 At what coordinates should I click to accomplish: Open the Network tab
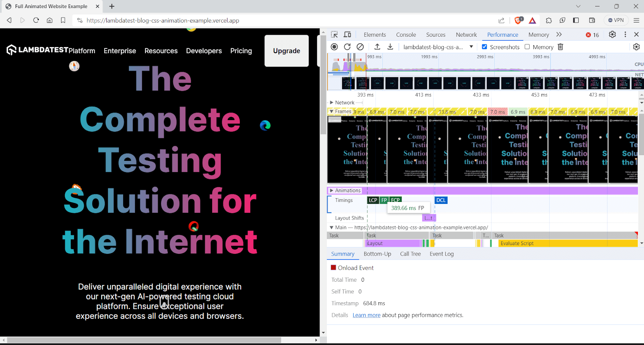pyautogui.click(x=466, y=35)
